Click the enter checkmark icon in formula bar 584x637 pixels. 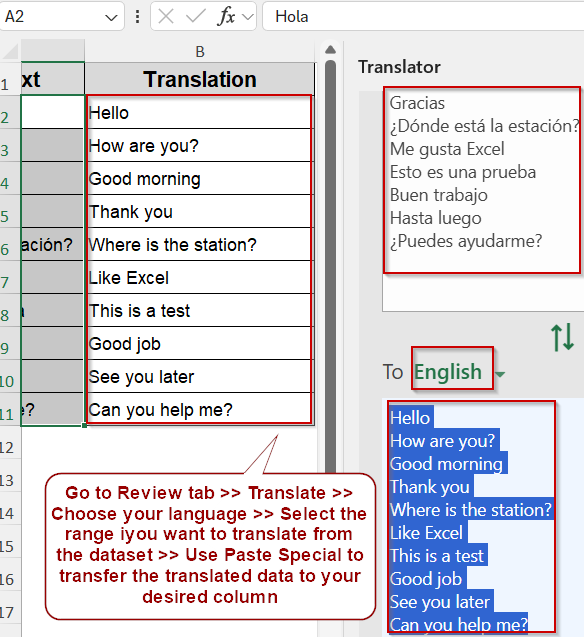195,17
